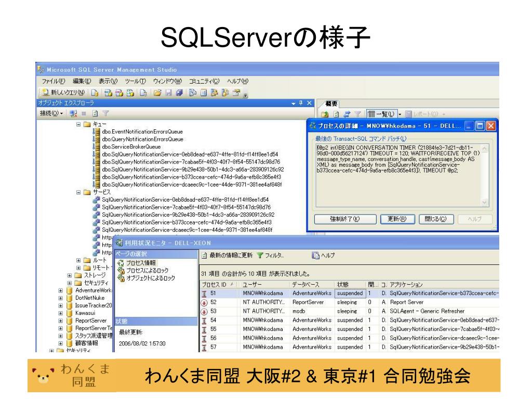Click the Open File folder icon
Screen dimensions: 532x399
(157, 92)
